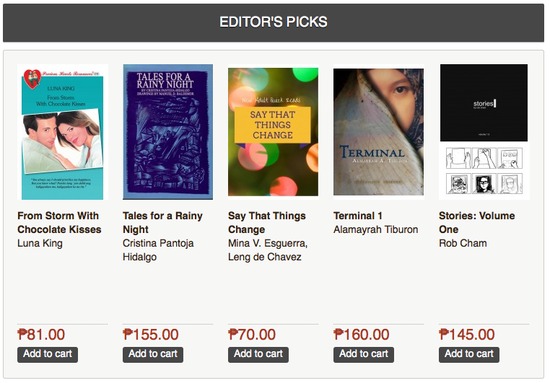
Task: Open From Storm With Chocolate Kisses title link
Action: [x=59, y=222]
